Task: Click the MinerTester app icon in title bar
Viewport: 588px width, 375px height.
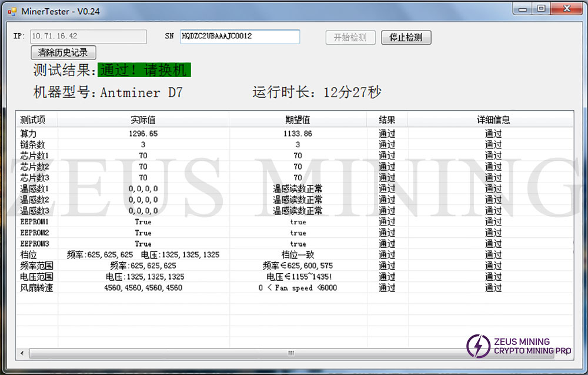Action: 12,11
